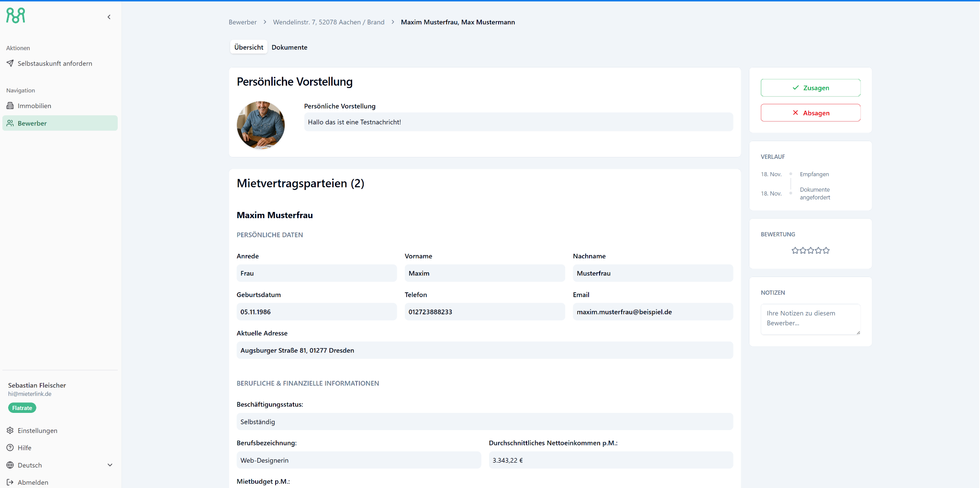
Task: Open Einstellungen via gear icon
Action: [x=10, y=431]
